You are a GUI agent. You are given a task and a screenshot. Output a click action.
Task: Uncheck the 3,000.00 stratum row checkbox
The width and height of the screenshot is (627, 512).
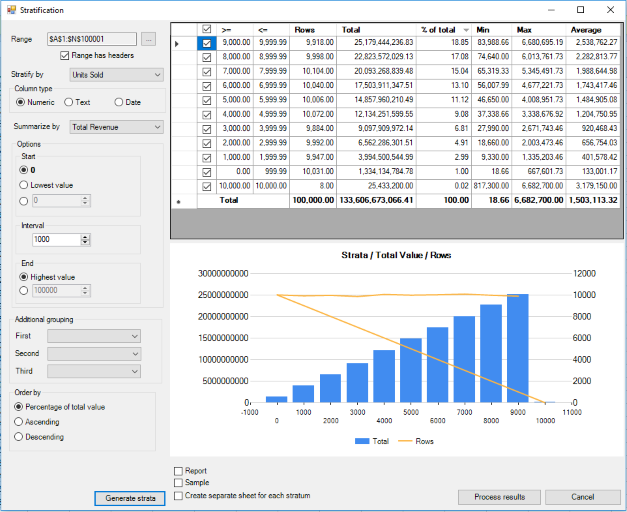pyautogui.click(x=207, y=129)
